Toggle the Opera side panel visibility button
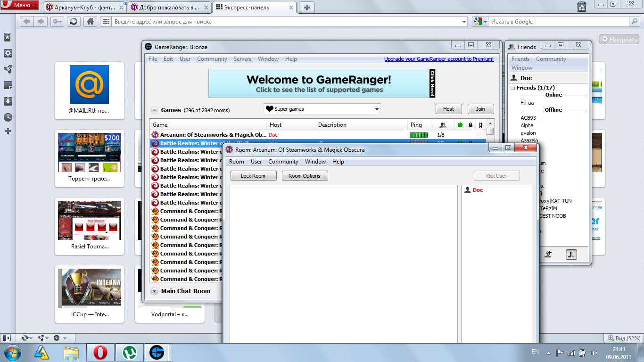Image resolution: width=644 pixels, height=362 pixels. click(x=7, y=338)
